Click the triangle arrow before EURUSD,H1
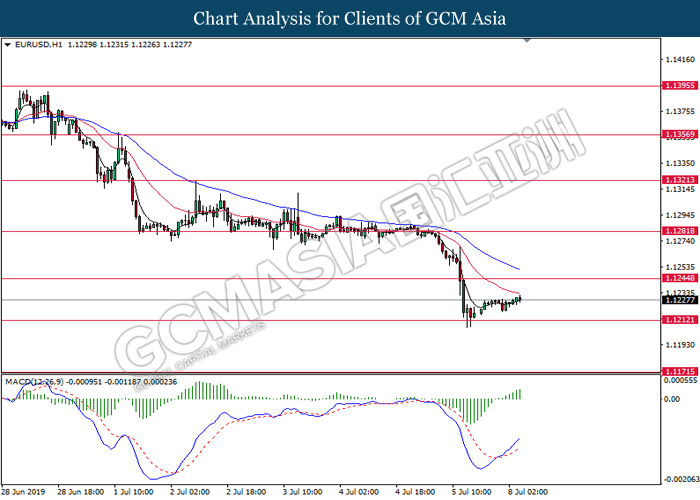The image size is (700, 500). [x=8, y=45]
